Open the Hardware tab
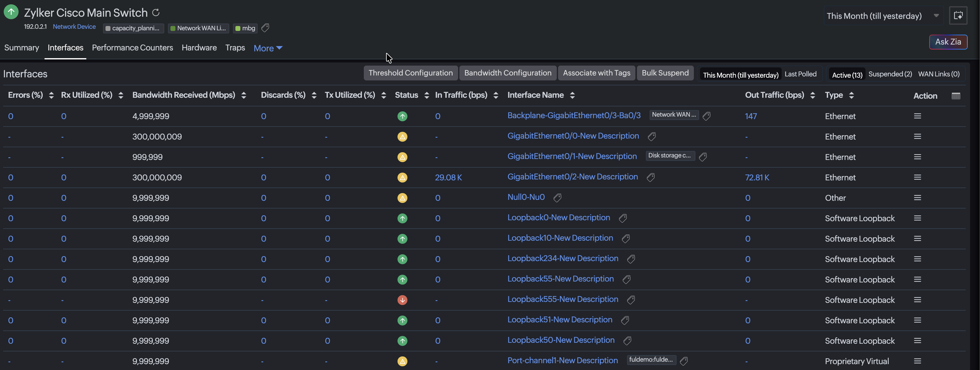Screen dimensions: 980x370 [x=199, y=48]
